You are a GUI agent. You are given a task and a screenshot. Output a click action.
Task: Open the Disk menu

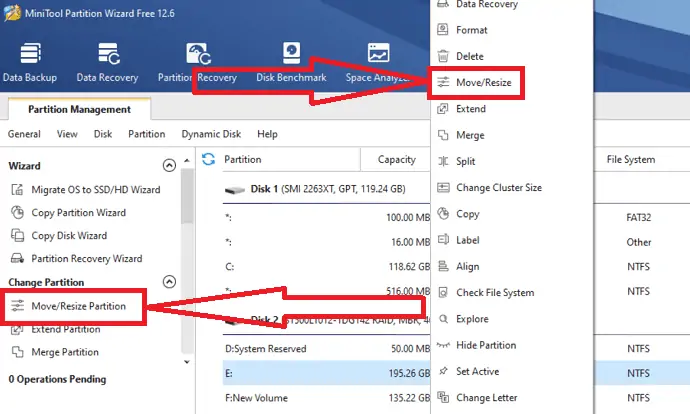tap(103, 134)
